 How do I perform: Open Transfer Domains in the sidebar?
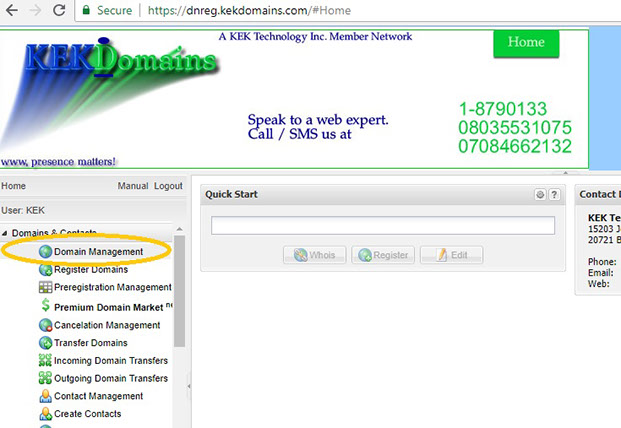tap(90, 343)
